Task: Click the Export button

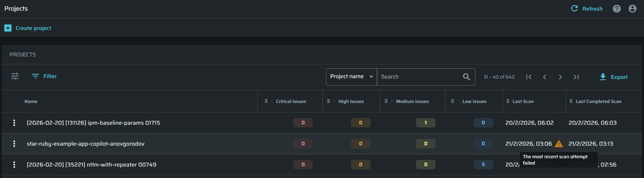Action: (614, 77)
